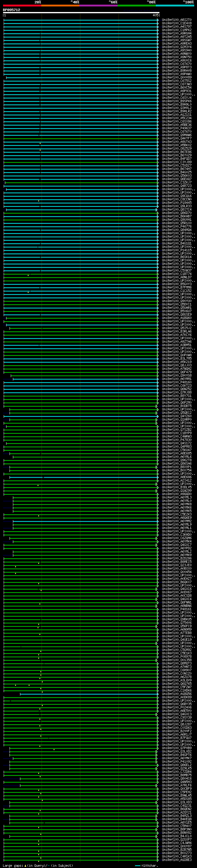Open hit UniRef100_Q2M3Y4
Image resolution: width=197 pixels, height=868 pixels.
(x=177, y=47)
